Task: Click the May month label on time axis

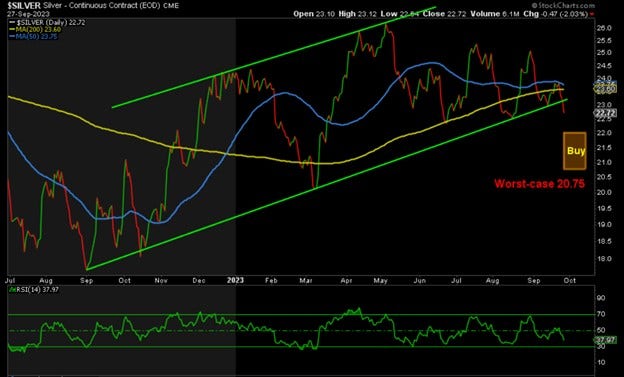Action: 380,281
